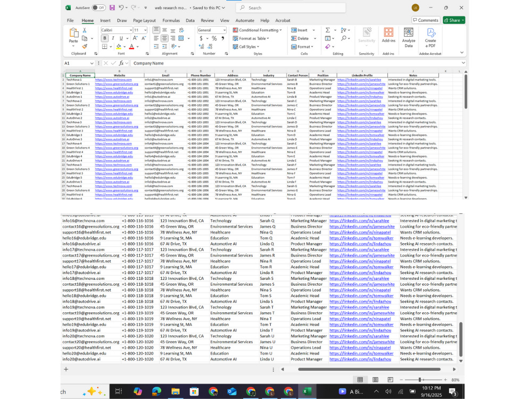Switch to the Acrobat tab
Viewport: 532px width, 399px height.
pyautogui.click(x=282, y=20)
